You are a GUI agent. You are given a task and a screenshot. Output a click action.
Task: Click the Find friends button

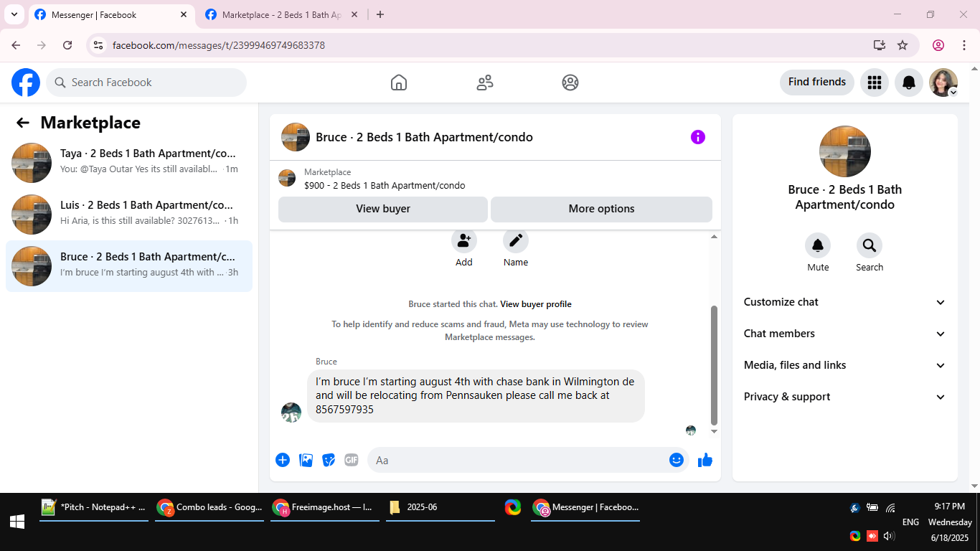817,83
